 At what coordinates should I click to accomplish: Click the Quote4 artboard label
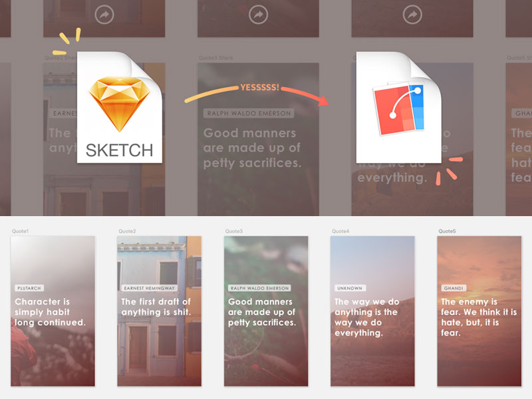[340, 231]
